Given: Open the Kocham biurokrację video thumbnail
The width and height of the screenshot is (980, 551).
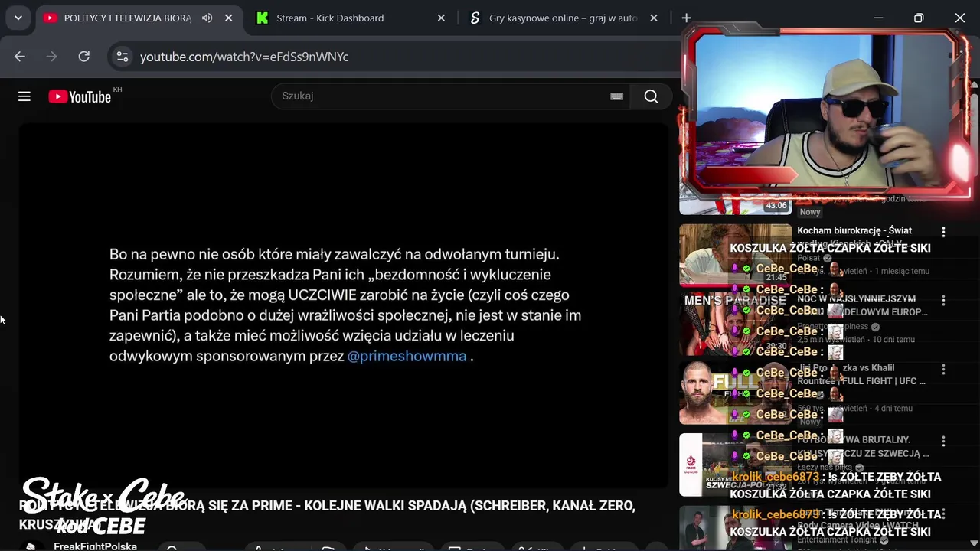Looking at the screenshot, I should click(736, 255).
